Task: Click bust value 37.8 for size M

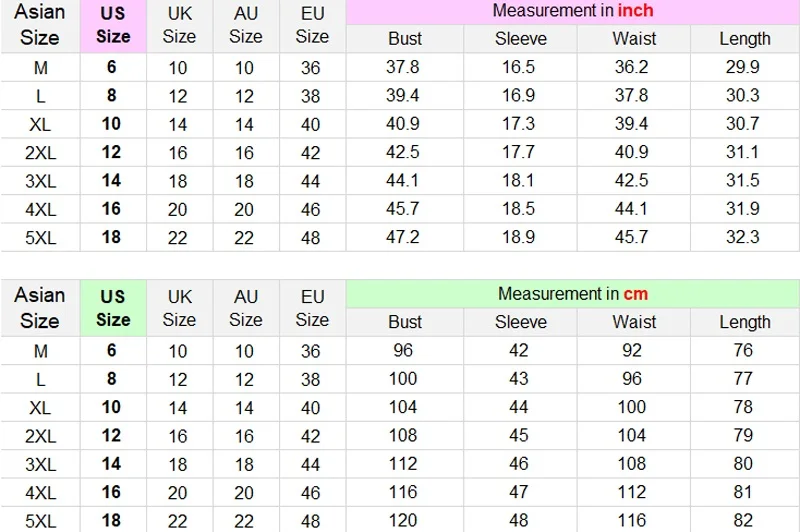Action: coord(403,67)
